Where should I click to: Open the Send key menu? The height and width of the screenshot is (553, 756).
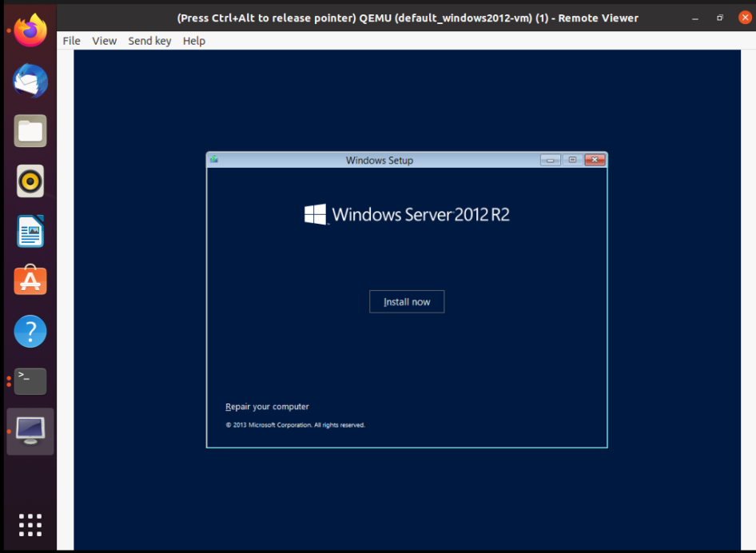point(149,41)
